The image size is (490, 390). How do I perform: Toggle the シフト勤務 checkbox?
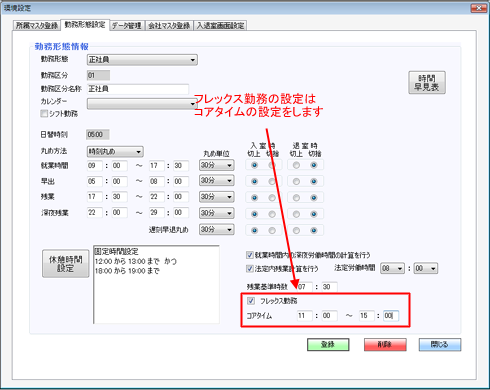(x=44, y=114)
